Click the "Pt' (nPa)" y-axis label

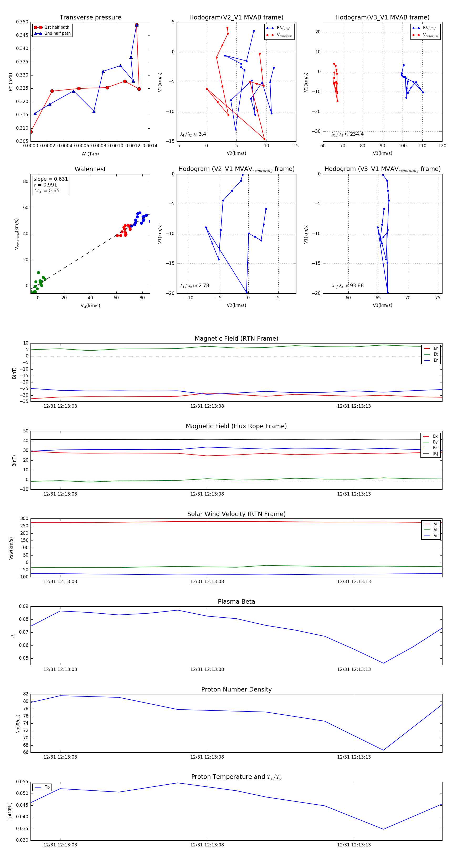(11, 82)
